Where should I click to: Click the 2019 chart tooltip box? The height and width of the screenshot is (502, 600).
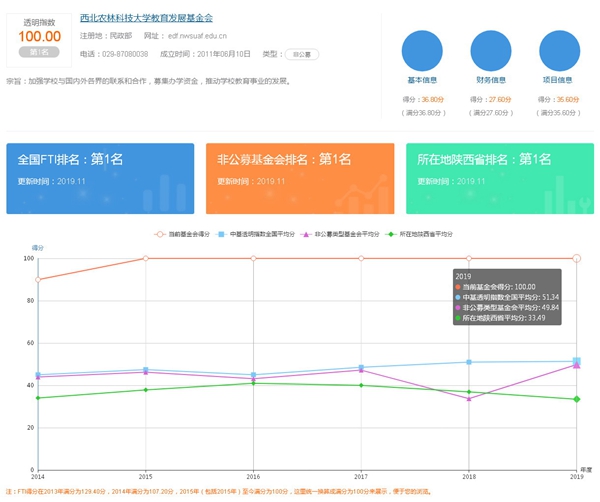tap(505, 297)
